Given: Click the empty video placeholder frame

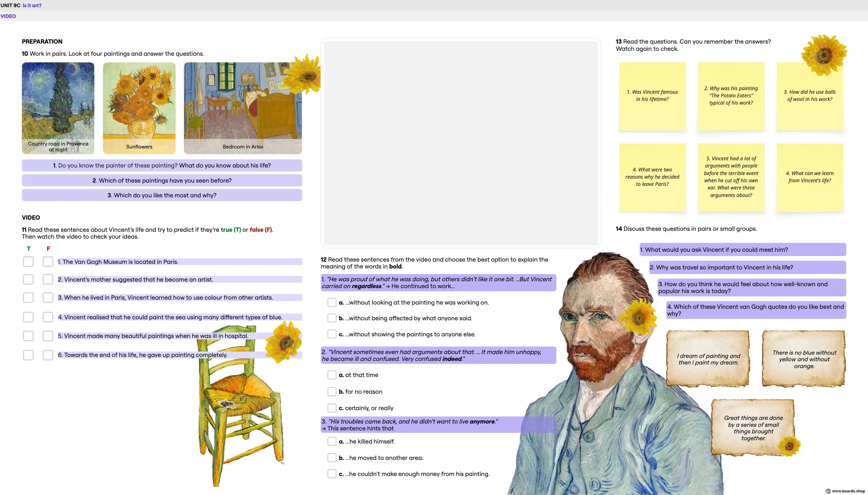Looking at the screenshot, I should click(x=461, y=143).
